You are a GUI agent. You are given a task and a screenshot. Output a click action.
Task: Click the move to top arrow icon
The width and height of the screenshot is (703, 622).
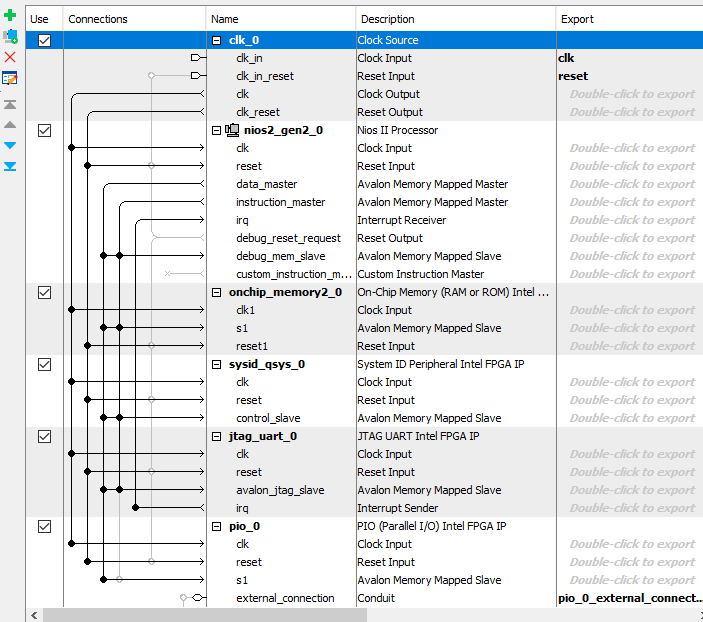10,104
